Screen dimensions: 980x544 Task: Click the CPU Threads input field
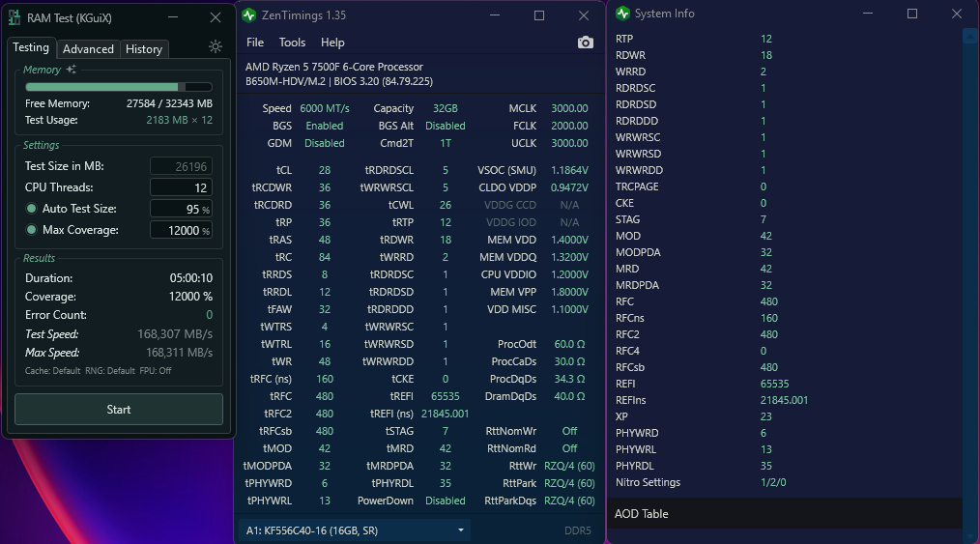[x=182, y=187]
